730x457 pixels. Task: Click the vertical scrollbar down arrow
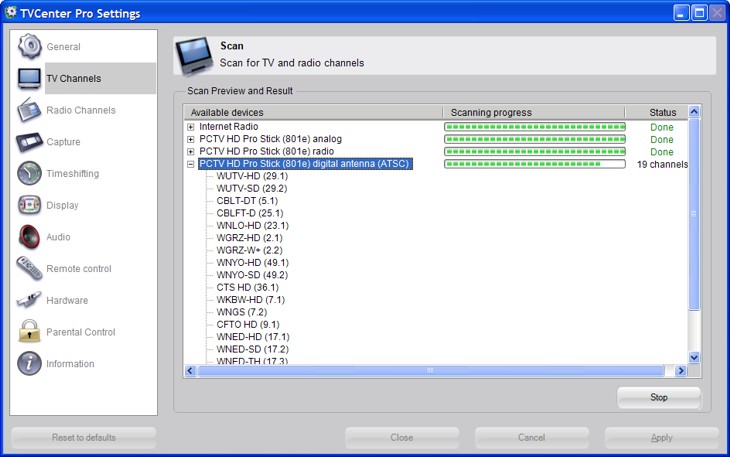(694, 357)
